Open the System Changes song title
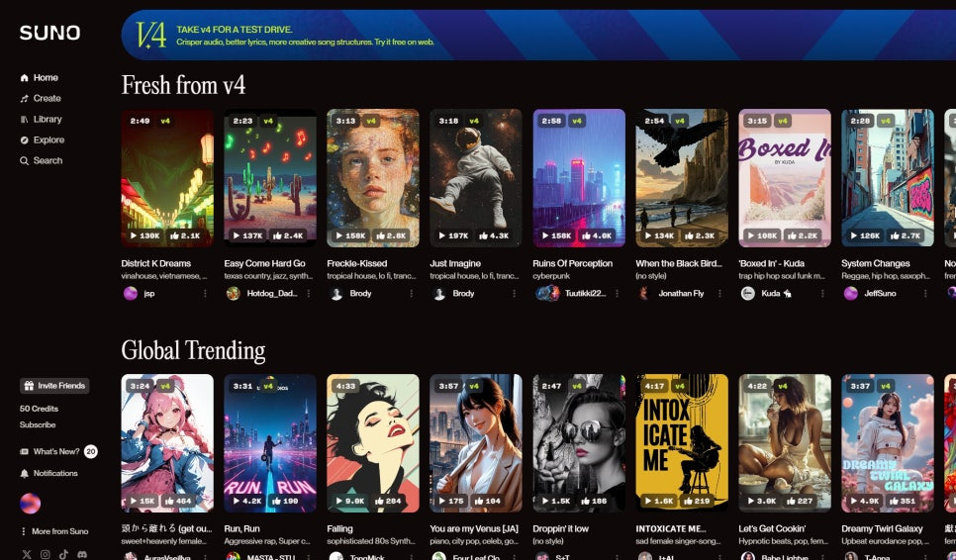 [876, 263]
